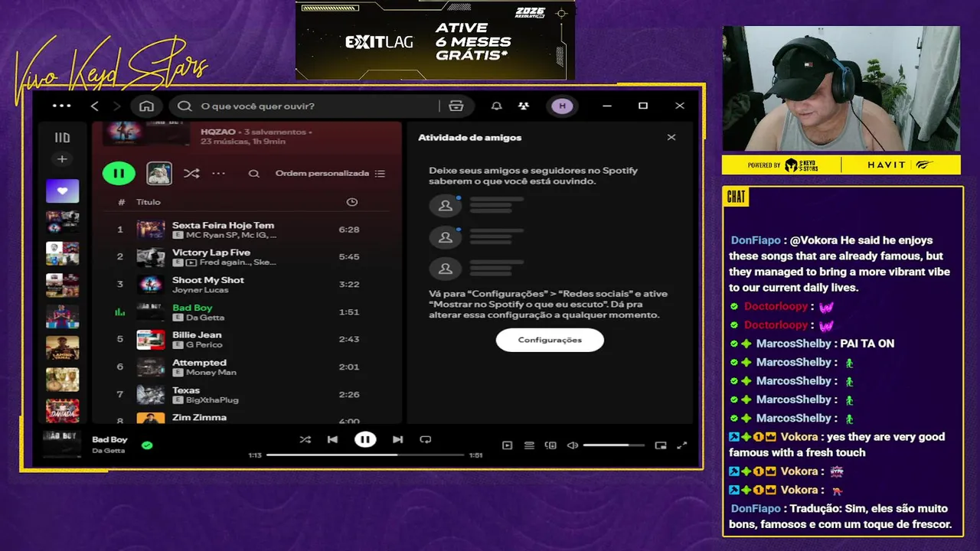Image resolution: width=980 pixels, height=551 pixels.
Task: Mute the volume speaker icon
Action: pos(572,445)
